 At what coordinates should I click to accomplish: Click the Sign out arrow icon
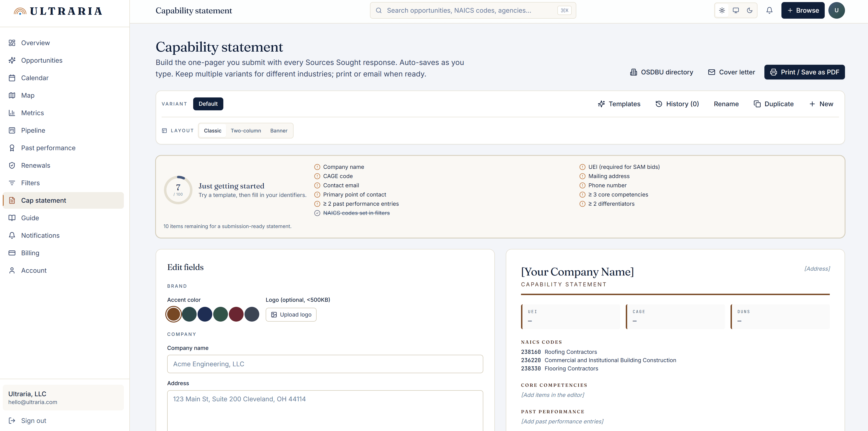pos(12,421)
